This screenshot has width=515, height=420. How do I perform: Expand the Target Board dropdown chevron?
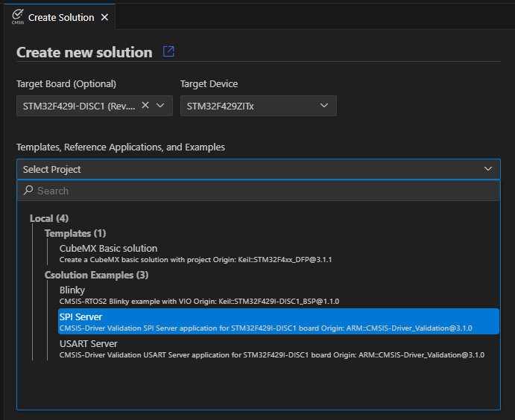click(160, 106)
